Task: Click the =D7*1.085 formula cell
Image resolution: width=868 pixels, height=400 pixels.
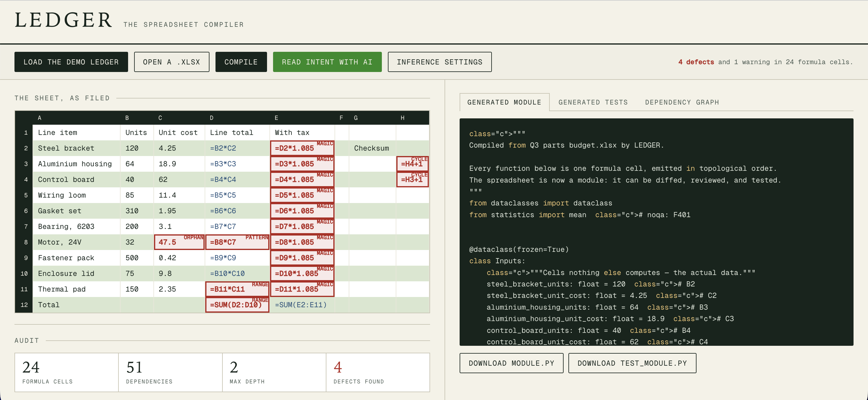Action: (302, 227)
